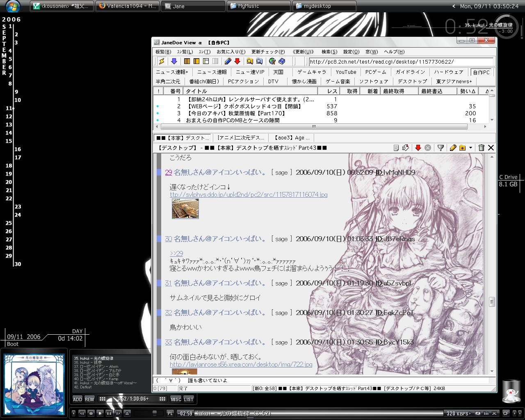The image size is (525, 420).
Task: Open the お気に入り(F) menu
Action: 231,52
